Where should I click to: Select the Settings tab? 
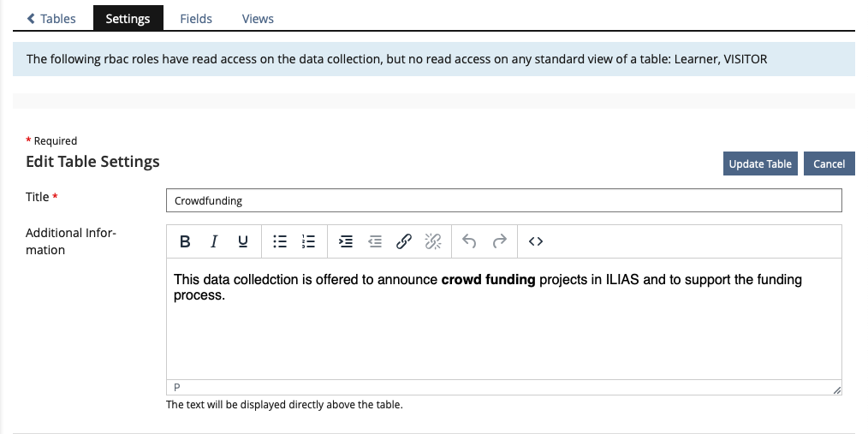(x=128, y=18)
